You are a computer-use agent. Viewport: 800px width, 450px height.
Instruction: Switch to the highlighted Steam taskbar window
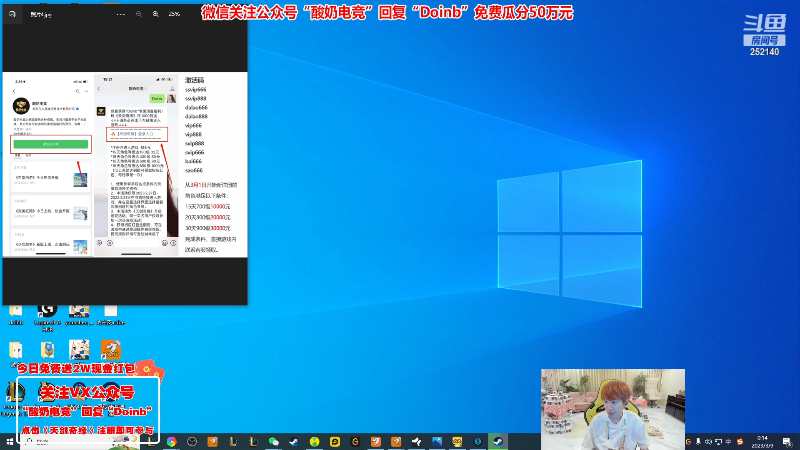pyautogui.click(x=498, y=442)
